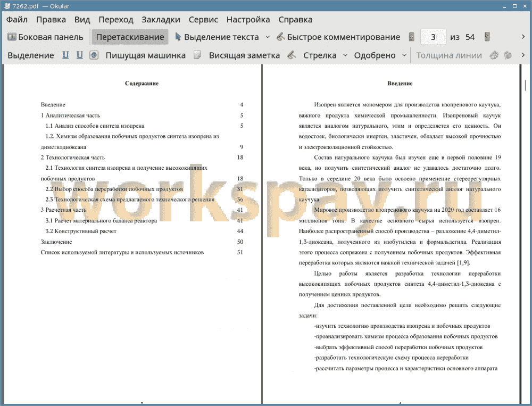Select the Пишущая машинка typewriter tool
The height and width of the screenshot is (406, 532).
(x=146, y=55)
